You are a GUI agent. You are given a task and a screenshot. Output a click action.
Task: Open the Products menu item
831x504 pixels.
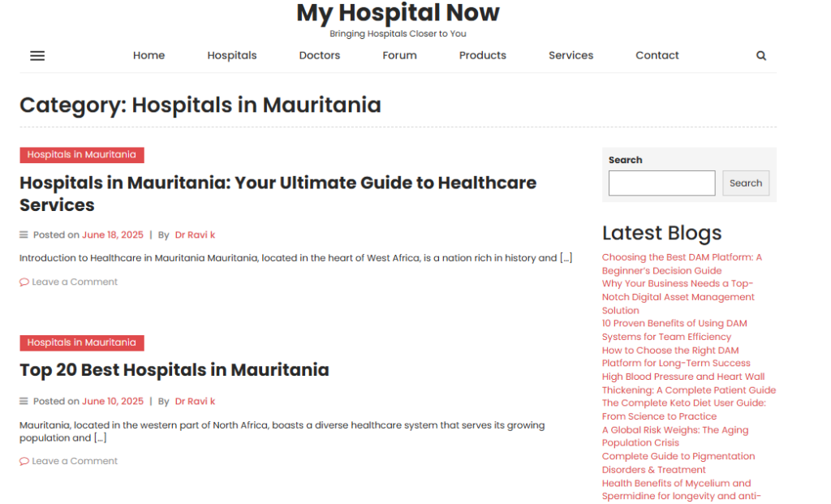click(482, 55)
